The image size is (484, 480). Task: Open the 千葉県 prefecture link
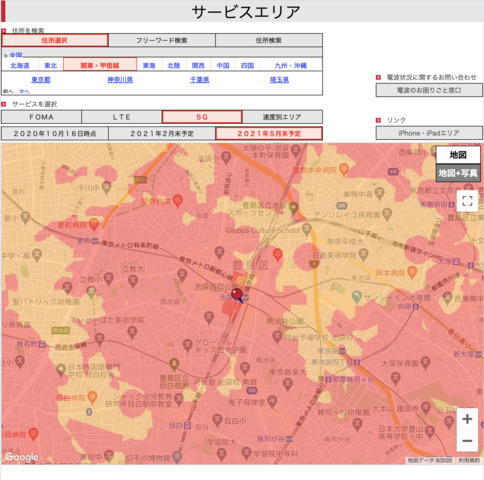(200, 80)
